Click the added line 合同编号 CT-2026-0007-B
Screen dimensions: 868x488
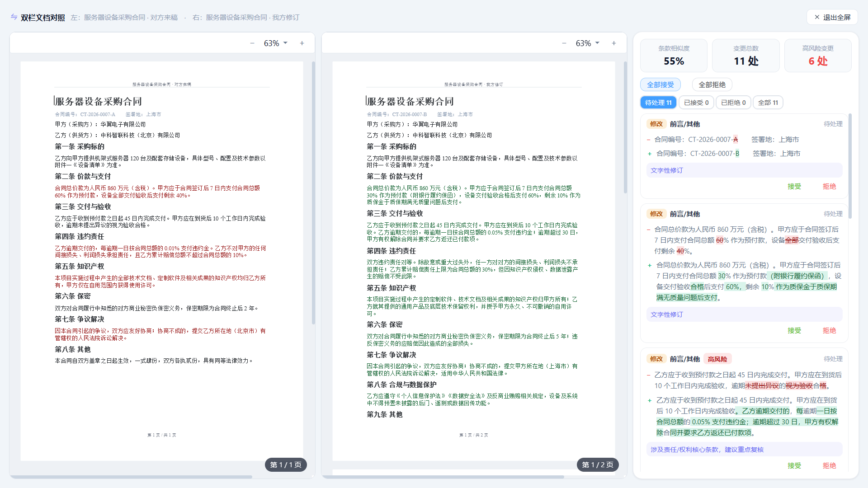coord(728,154)
